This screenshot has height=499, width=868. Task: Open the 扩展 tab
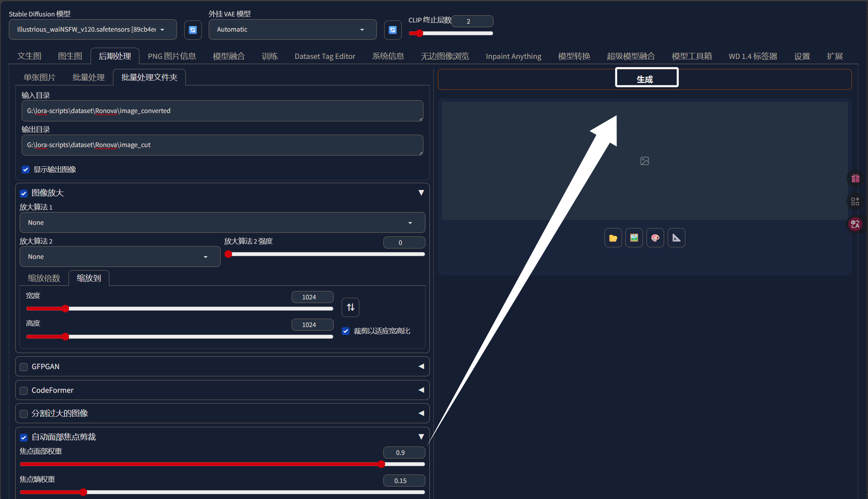pos(835,56)
